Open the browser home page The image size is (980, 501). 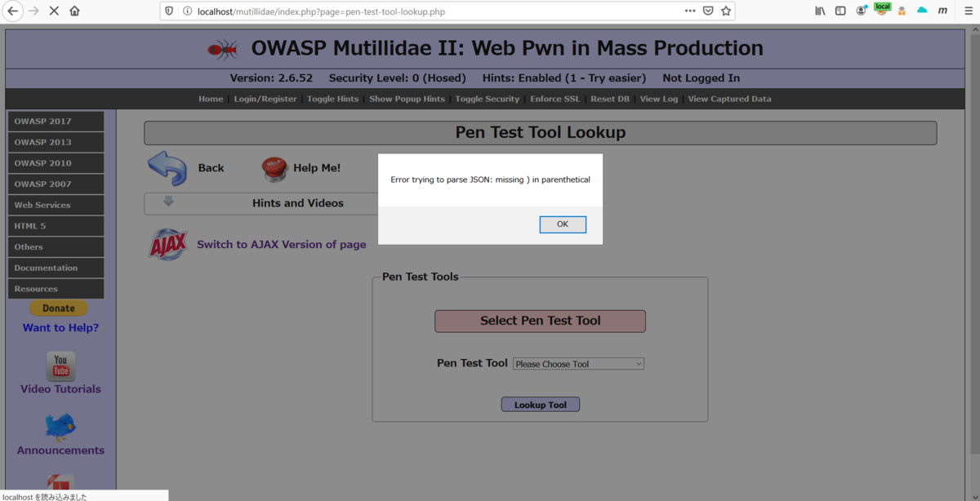[x=74, y=11]
